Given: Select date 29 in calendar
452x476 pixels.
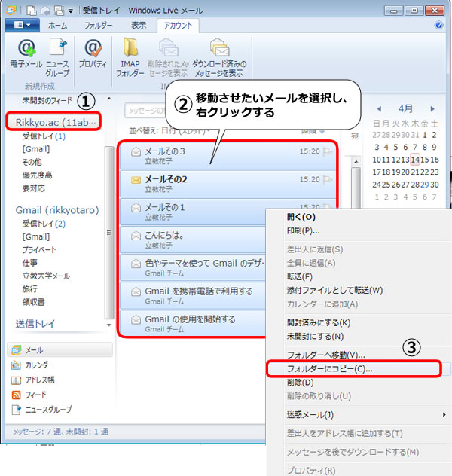Looking at the screenshot, I should coord(425,185).
